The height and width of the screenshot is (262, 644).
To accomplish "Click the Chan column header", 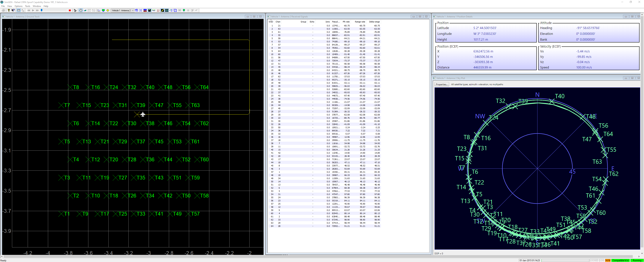I will (278, 22).
